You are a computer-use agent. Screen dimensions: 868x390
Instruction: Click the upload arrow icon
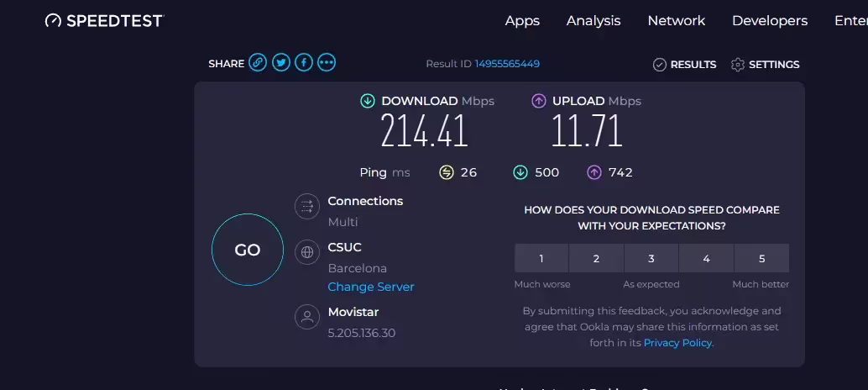coord(539,101)
